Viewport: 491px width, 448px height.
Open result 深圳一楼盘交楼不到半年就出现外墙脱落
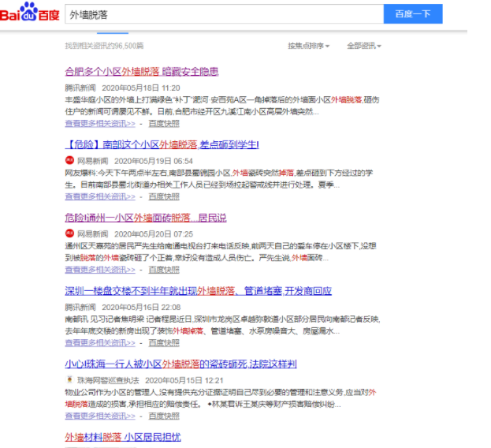pos(199,291)
